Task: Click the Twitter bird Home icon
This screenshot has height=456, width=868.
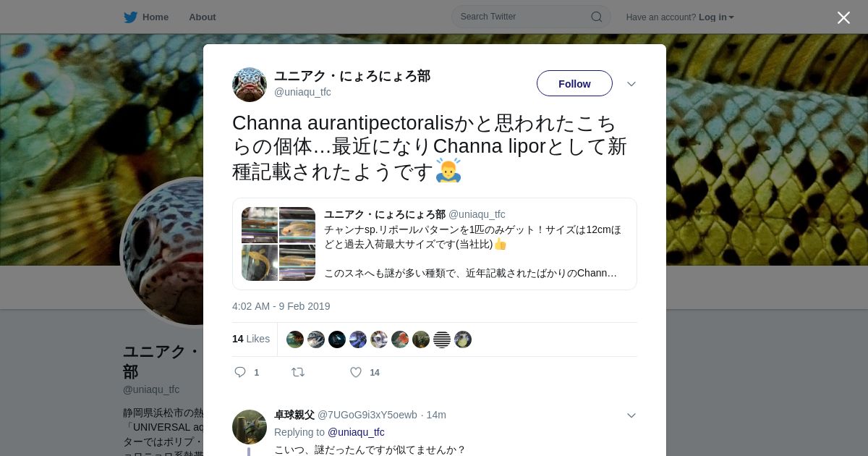Action: coord(130,17)
